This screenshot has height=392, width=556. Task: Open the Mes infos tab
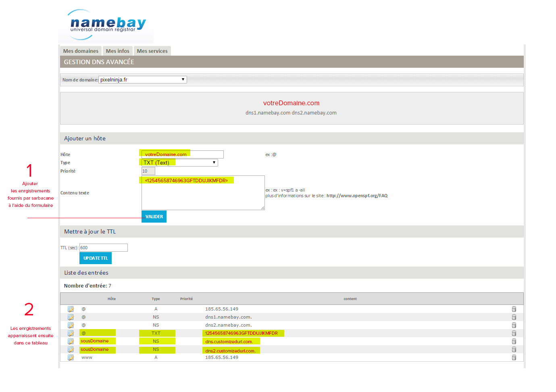click(x=117, y=51)
